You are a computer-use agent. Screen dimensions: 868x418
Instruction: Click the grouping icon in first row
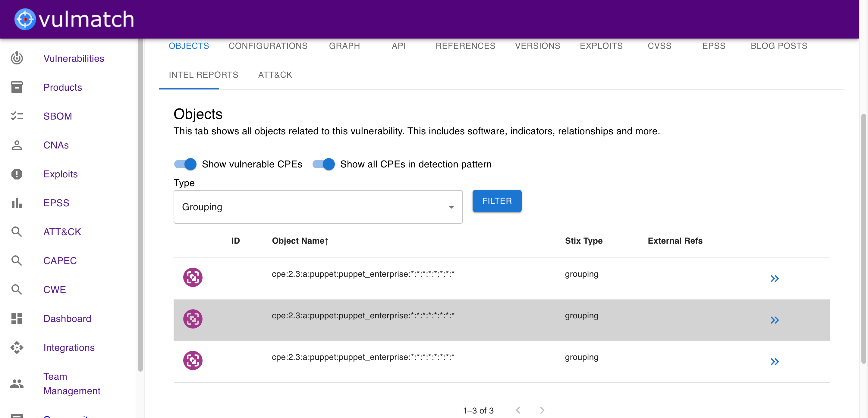coord(193,277)
